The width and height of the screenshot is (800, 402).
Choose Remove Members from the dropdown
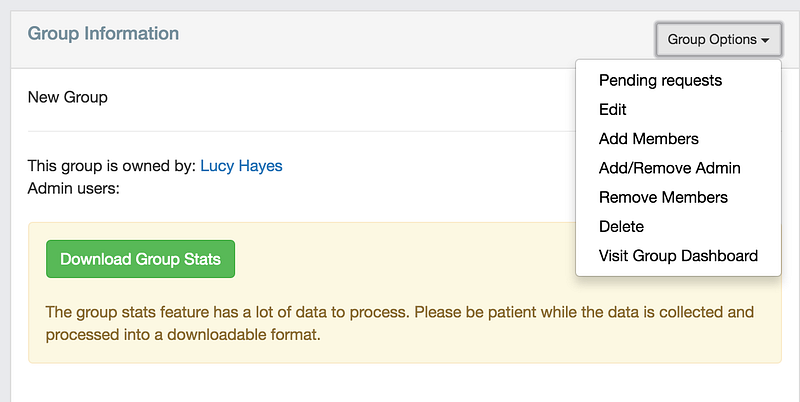[663, 197]
